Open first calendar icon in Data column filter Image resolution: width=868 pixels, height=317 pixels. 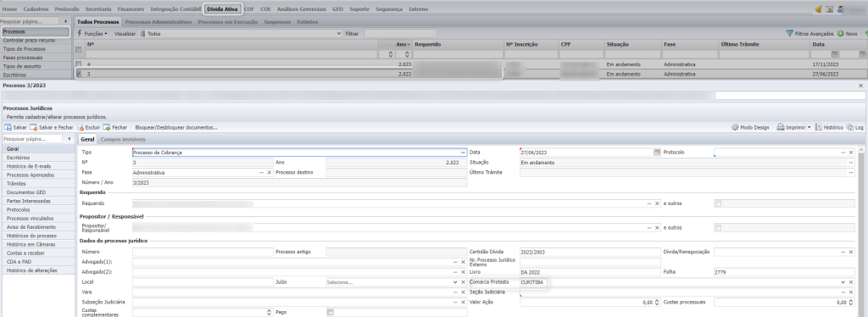pyautogui.click(x=835, y=54)
